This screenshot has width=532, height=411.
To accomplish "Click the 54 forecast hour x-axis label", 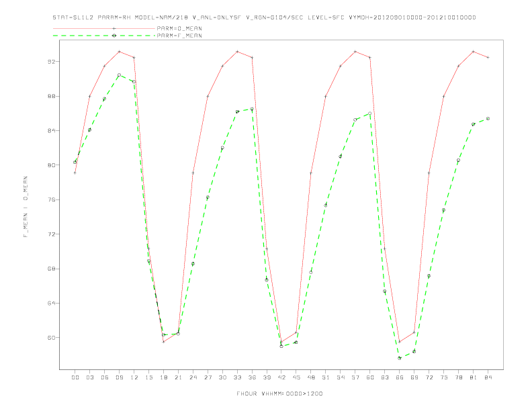I will 341,377.
